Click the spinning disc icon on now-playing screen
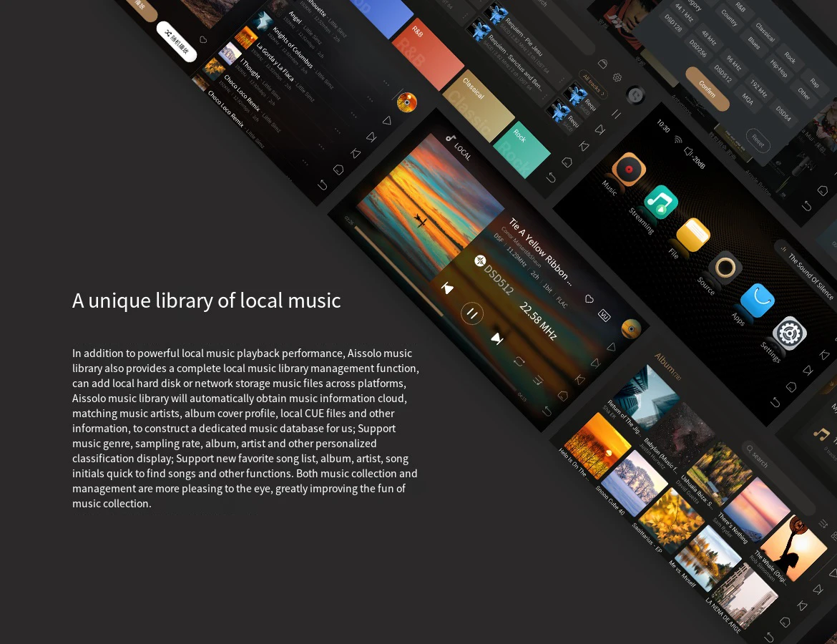Viewport: 837px width, 644px height. (632, 329)
